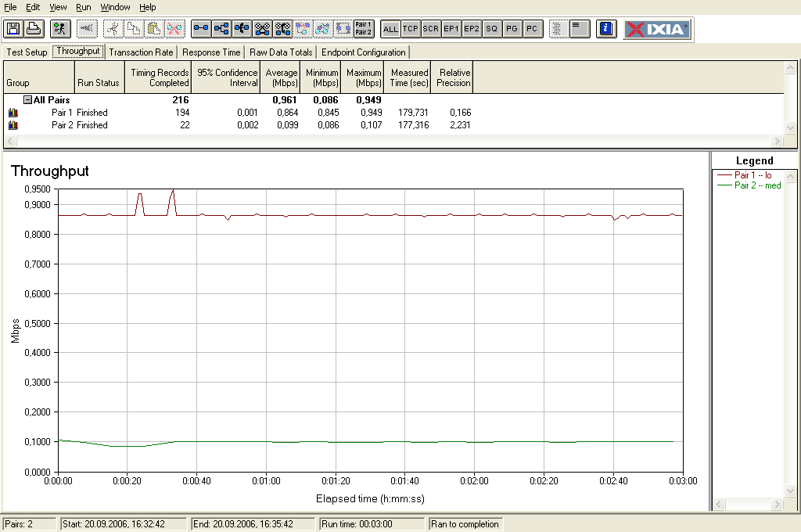Click the Delete (red X) toolbar icon
This screenshot has width=801, height=532.
(174, 29)
